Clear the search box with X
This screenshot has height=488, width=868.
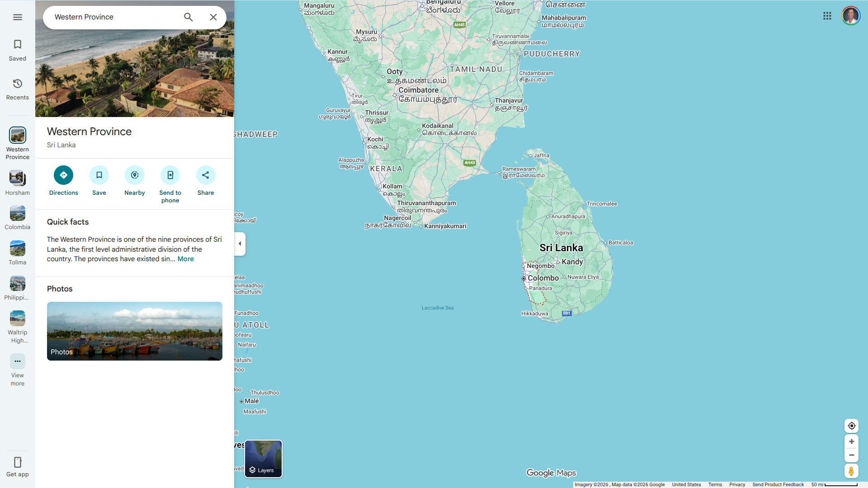[x=213, y=17]
